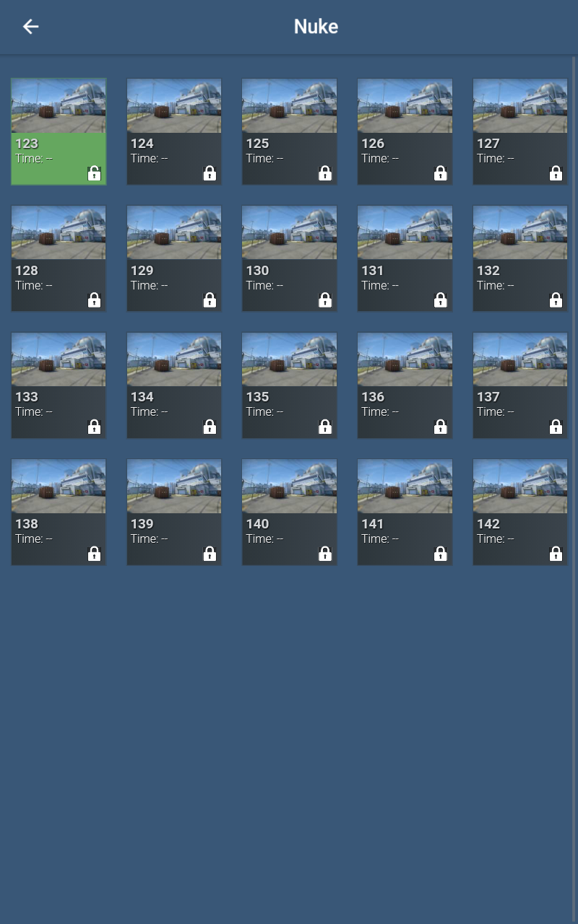The image size is (578, 924).
Task: Click the lock icon on level 133
Action: 94,427
